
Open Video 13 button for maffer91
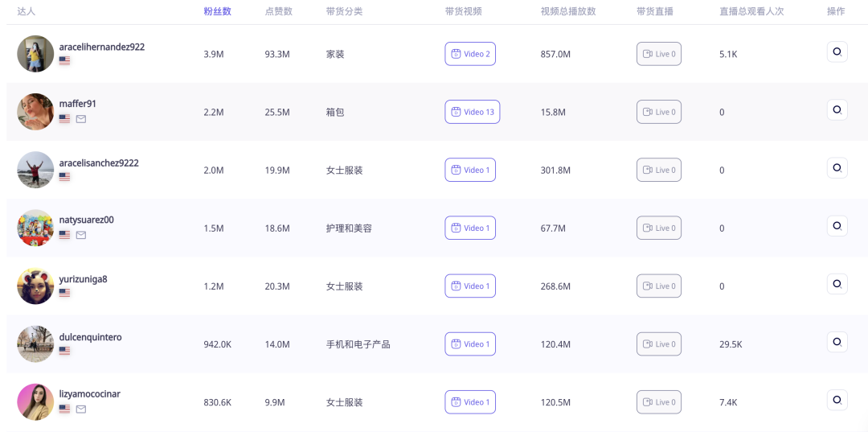click(473, 112)
